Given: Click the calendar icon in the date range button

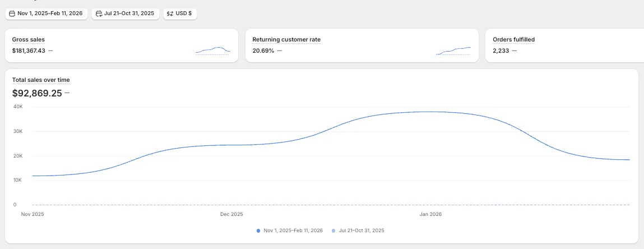Looking at the screenshot, I should (12, 13).
